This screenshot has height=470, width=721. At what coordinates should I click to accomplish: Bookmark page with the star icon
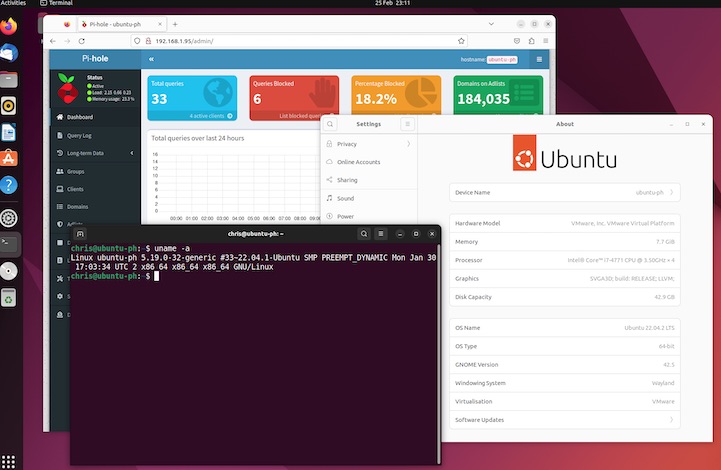(x=461, y=41)
